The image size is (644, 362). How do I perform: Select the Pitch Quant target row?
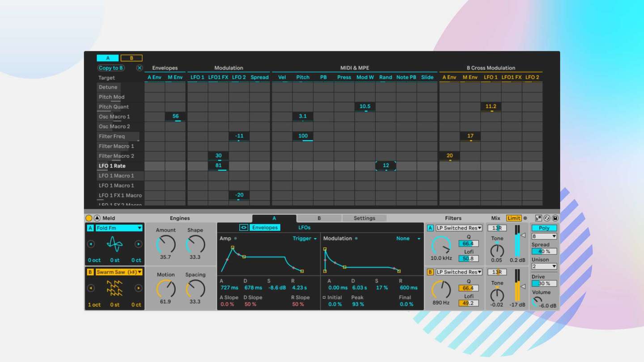pos(120,107)
